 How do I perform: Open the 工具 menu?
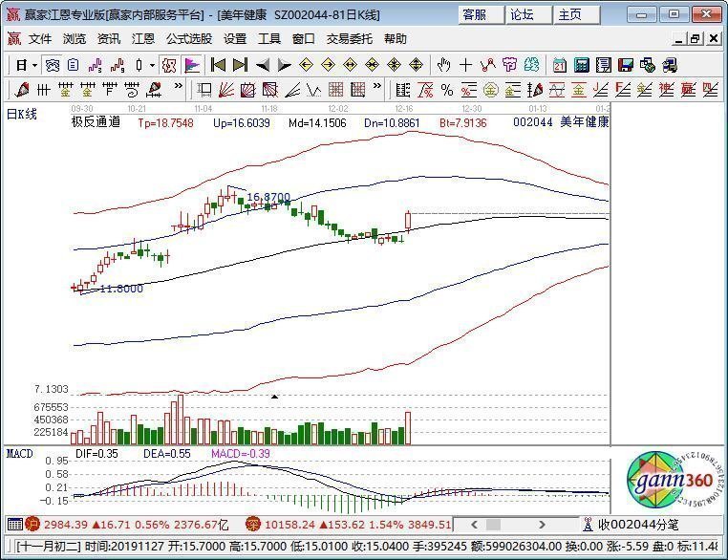(x=269, y=39)
